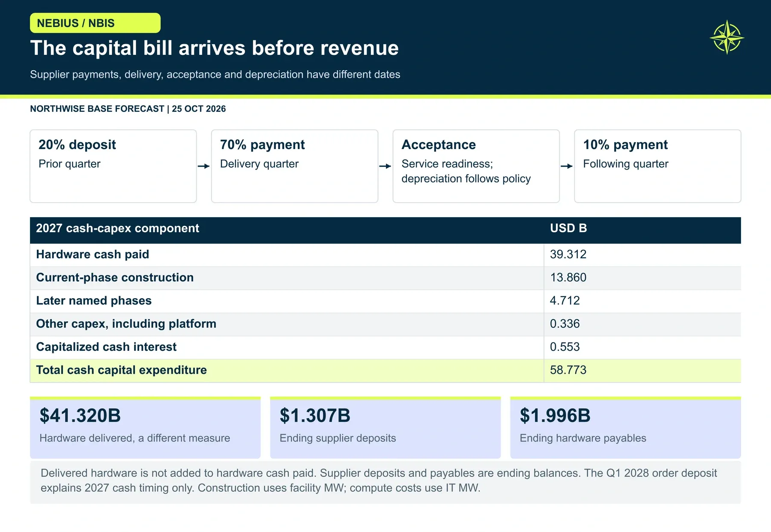771x532 pixels.
Task: Click 'Service readiness; depreciation follows policy' text
Action: point(466,171)
